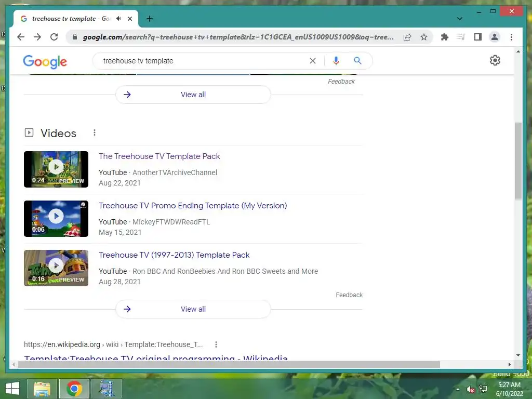This screenshot has width=532, height=399.
Task: Toggle the Chrome side panel
Action: [x=478, y=37]
